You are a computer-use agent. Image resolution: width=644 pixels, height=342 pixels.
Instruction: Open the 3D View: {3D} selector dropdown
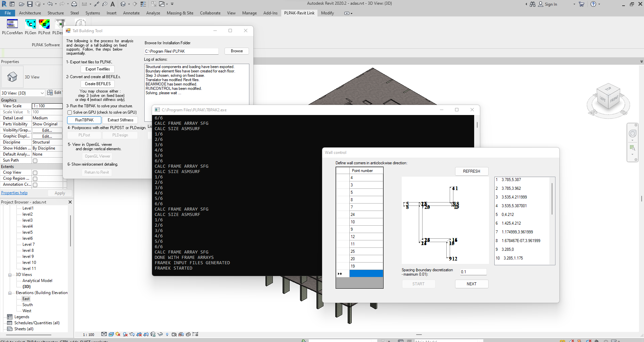tap(23, 93)
